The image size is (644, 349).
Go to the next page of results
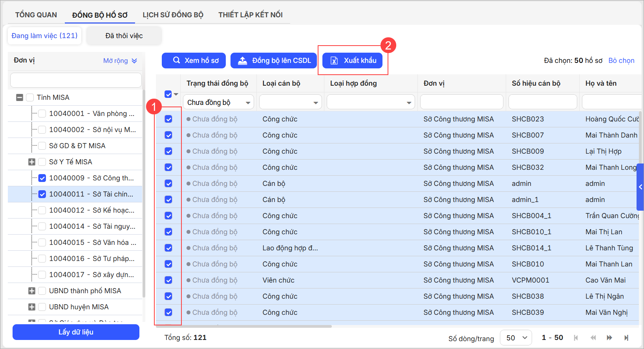[x=609, y=338]
